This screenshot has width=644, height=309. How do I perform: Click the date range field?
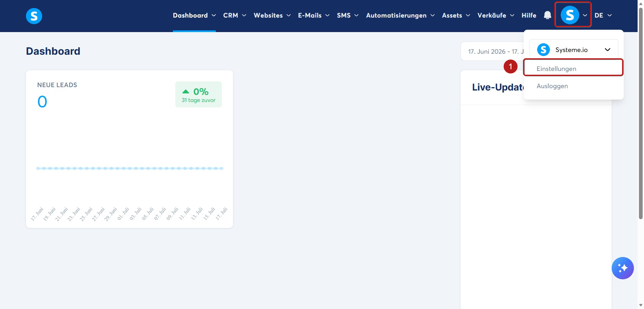(492, 51)
